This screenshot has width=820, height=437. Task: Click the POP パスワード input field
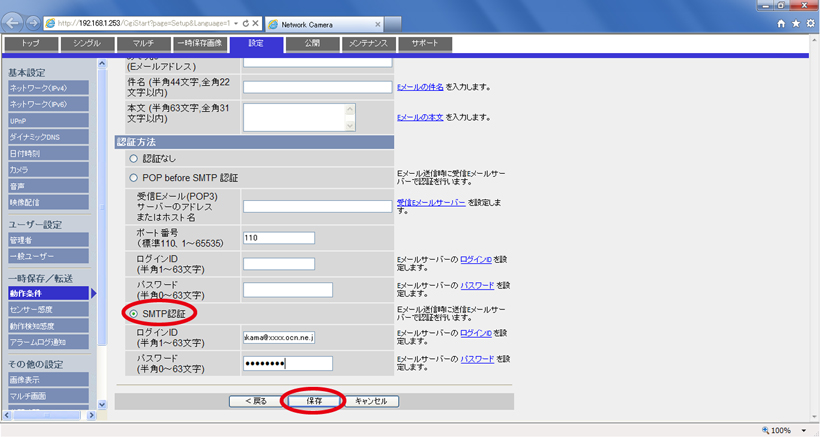coord(288,290)
